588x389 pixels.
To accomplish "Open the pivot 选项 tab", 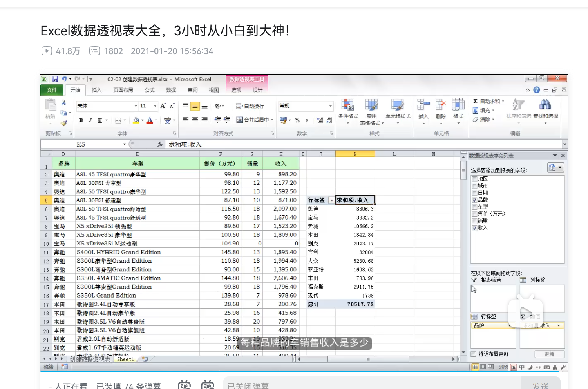I will [236, 90].
